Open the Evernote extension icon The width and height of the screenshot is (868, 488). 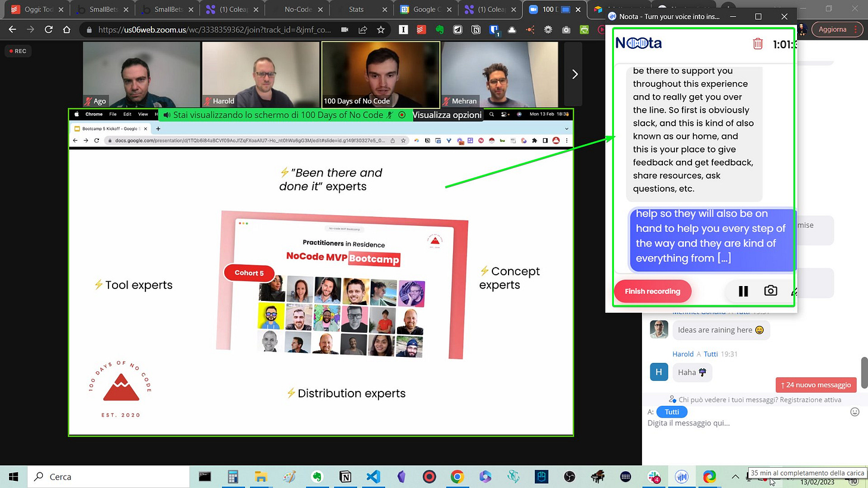click(439, 30)
